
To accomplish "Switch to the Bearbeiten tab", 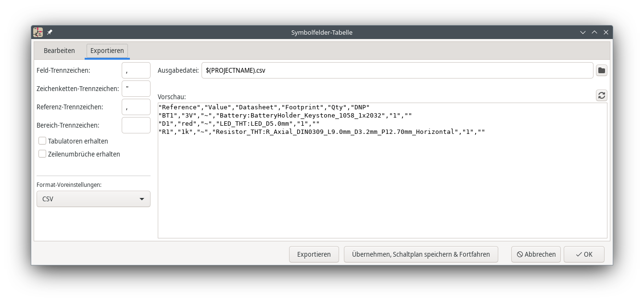I will 59,51.
